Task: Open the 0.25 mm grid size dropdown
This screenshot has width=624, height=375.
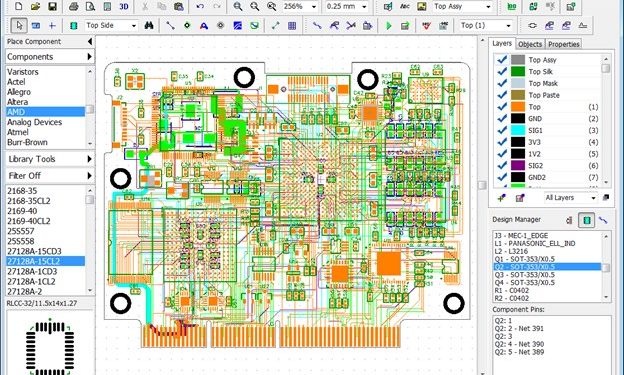Action: tap(364, 7)
